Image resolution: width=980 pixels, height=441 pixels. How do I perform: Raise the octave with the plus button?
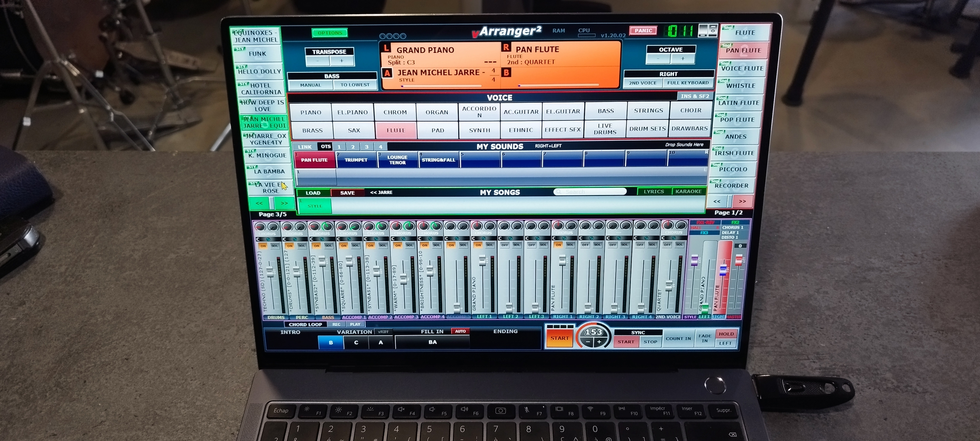pyautogui.click(x=682, y=59)
